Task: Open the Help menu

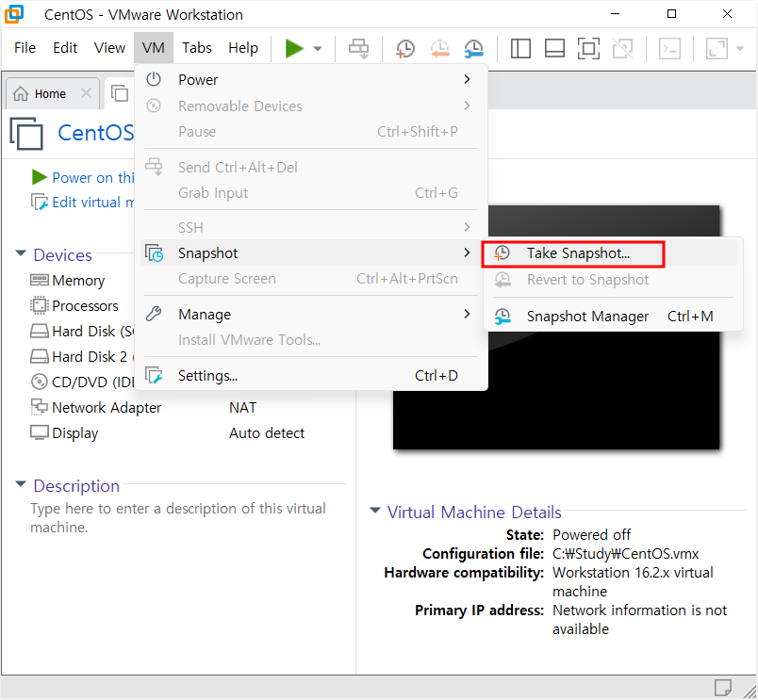Action: (243, 48)
